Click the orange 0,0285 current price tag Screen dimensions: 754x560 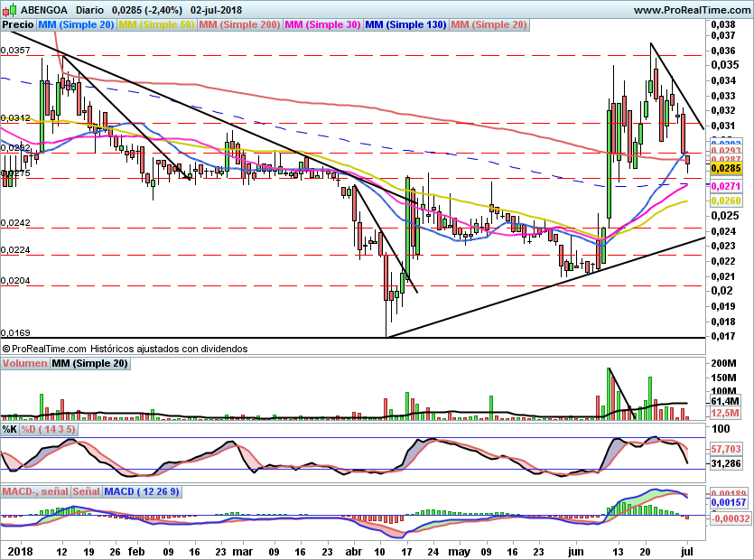click(726, 168)
